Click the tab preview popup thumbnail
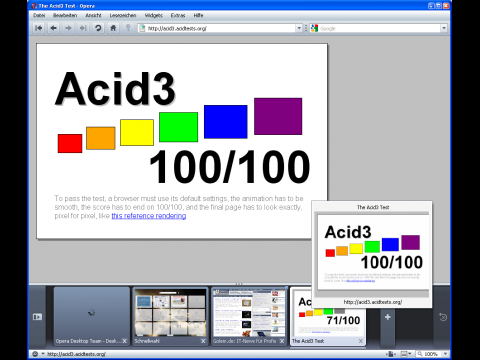Image resolution: width=480 pixels, height=360 pixels. 373,254
